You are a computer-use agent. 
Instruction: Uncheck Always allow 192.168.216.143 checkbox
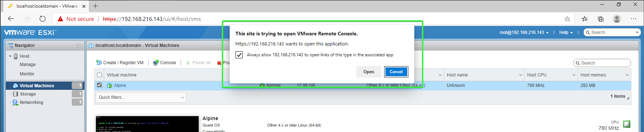(x=239, y=55)
